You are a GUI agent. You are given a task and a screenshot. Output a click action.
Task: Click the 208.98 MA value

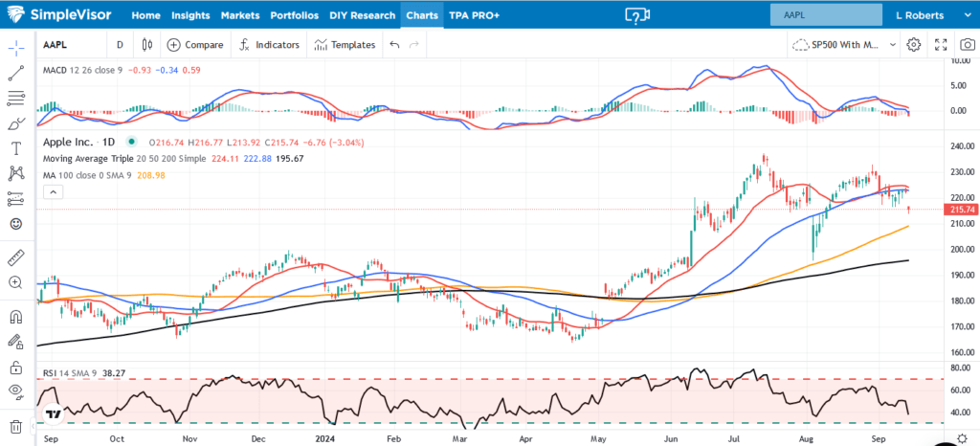150,175
